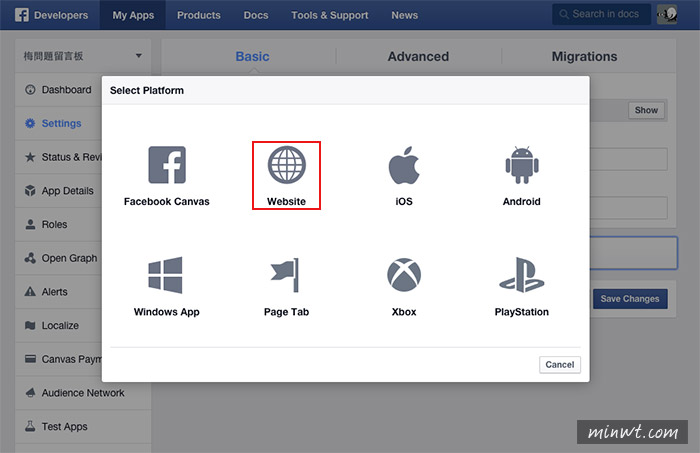The height and width of the screenshot is (453, 700).
Task: Click the Open Graph nodes icon
Action: 30,258
